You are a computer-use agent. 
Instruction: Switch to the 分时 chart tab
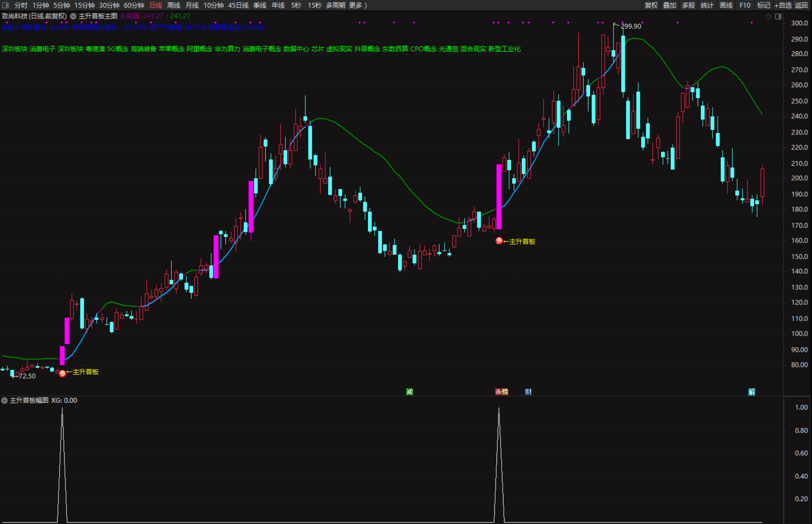(21, 5)
